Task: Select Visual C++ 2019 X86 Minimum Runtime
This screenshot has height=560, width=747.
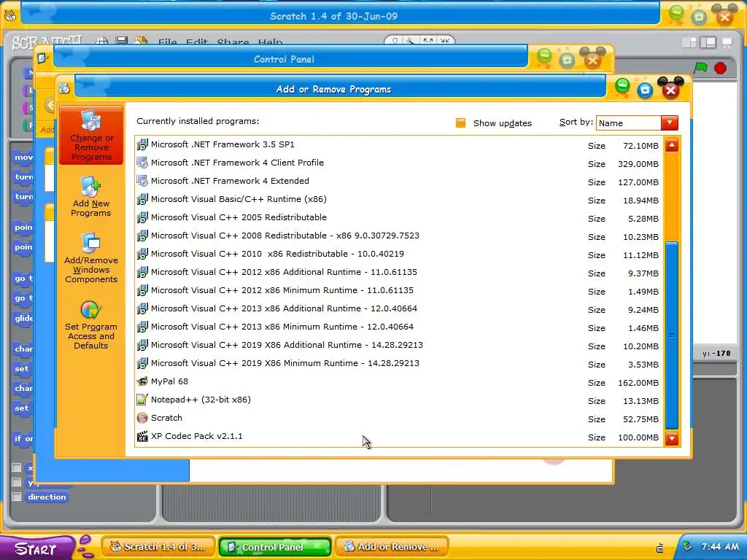Action: [399, 363]
